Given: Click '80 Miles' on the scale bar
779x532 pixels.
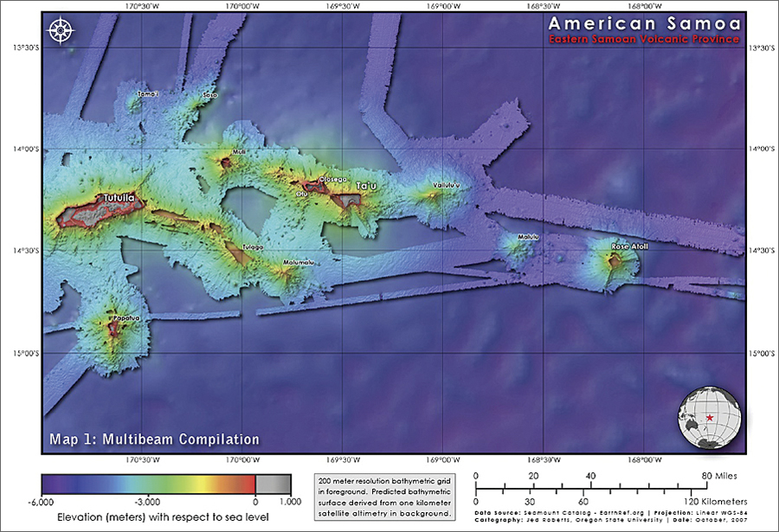Looking at the screenshot, I should 719,476.
